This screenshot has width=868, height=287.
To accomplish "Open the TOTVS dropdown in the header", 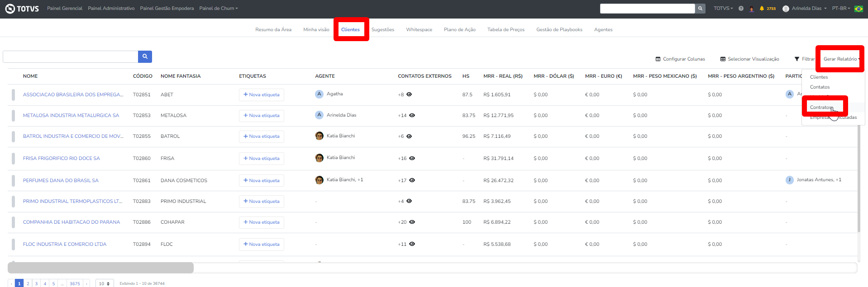I will [x=723, y=9].
